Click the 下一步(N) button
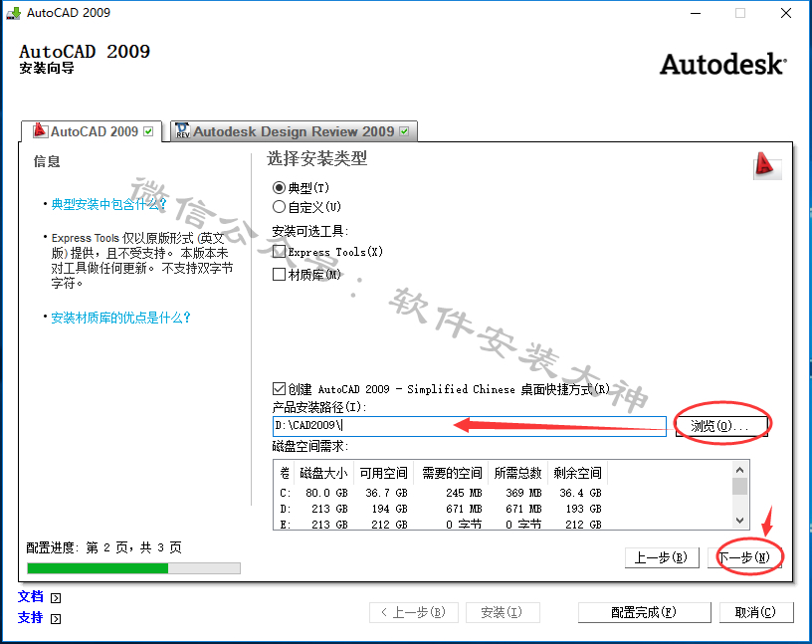The height and width of the screenshot is (644, 812). click(x=744, y=557)
